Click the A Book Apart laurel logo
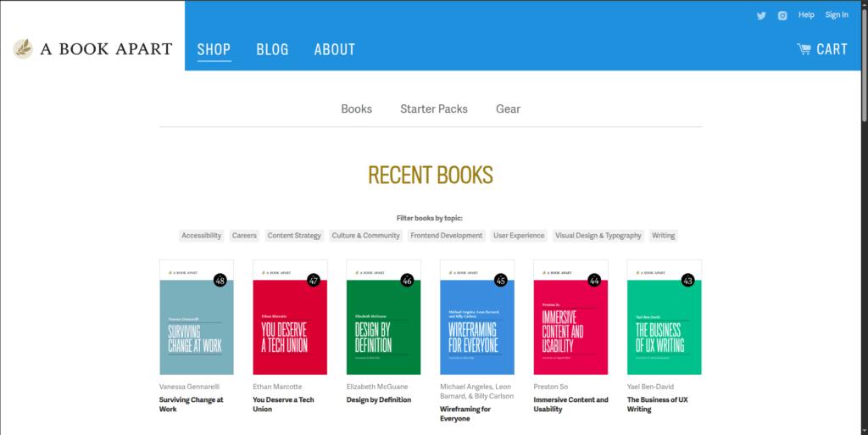The height and width of the screenshot is (435, 868). 23,49
